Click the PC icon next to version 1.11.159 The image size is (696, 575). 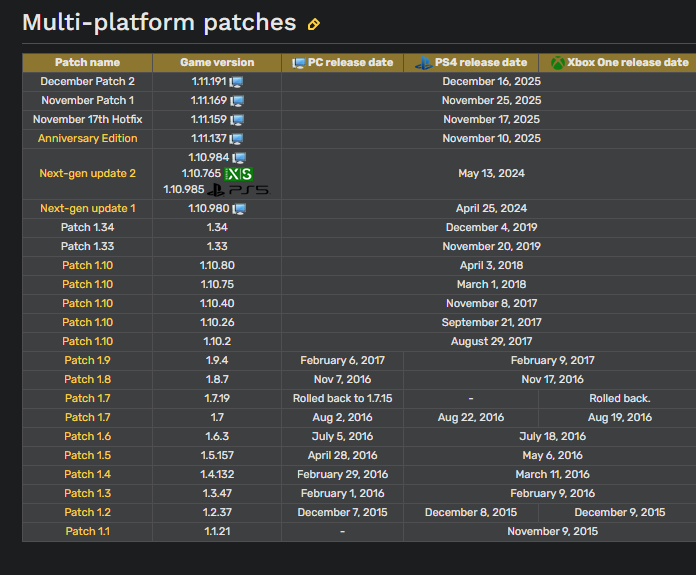coord(237,120)
